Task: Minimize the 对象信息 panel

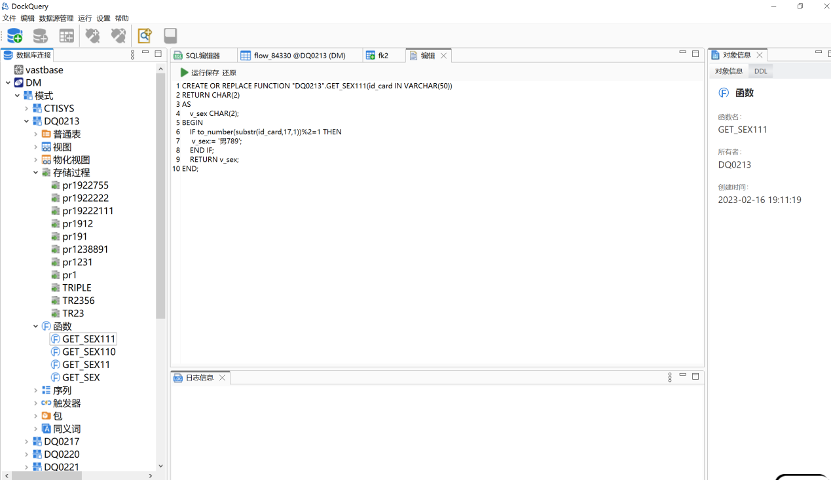Action: coord(818,52)
